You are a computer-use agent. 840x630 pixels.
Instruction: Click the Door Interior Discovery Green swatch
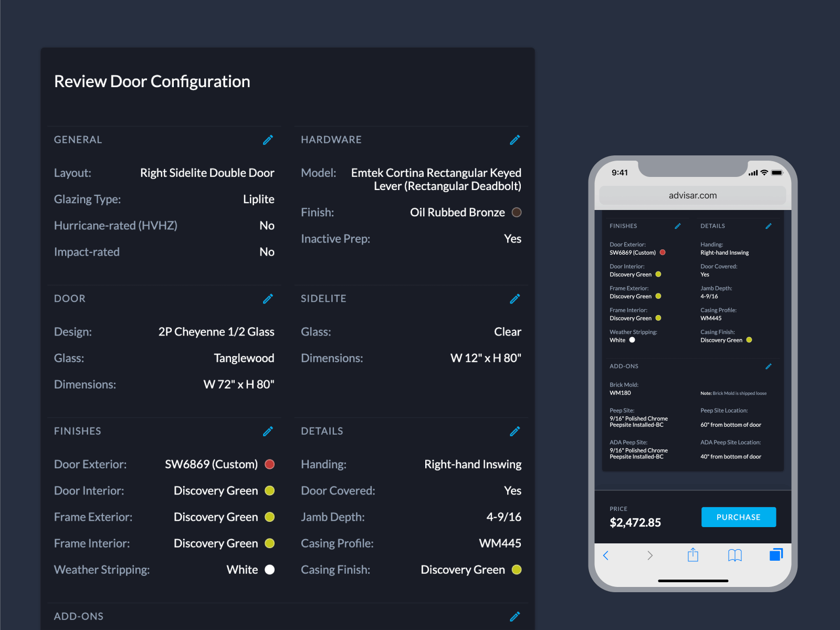coord(269,490)
